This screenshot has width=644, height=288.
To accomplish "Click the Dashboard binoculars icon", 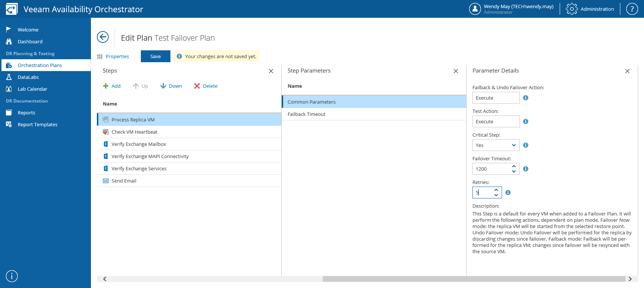I will pos(9,41).
